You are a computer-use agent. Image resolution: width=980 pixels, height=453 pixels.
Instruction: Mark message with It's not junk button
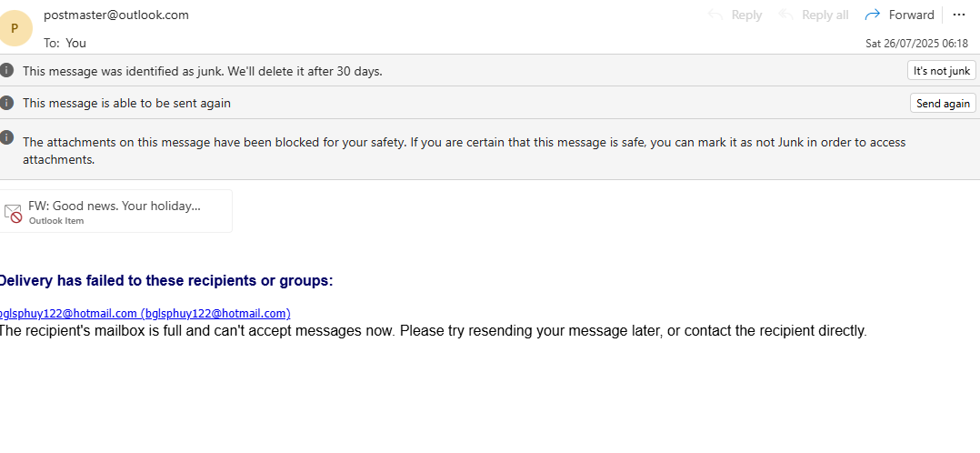(941, 71)
